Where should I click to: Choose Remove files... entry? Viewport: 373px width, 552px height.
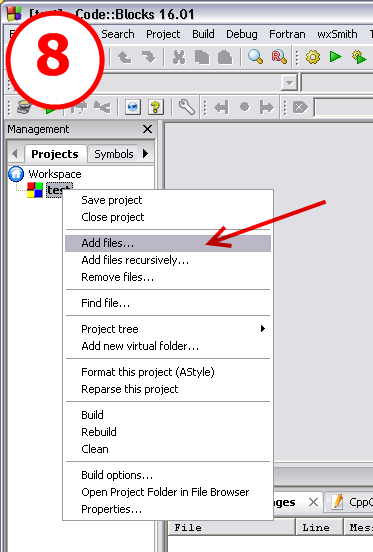[x=168, y=277]
